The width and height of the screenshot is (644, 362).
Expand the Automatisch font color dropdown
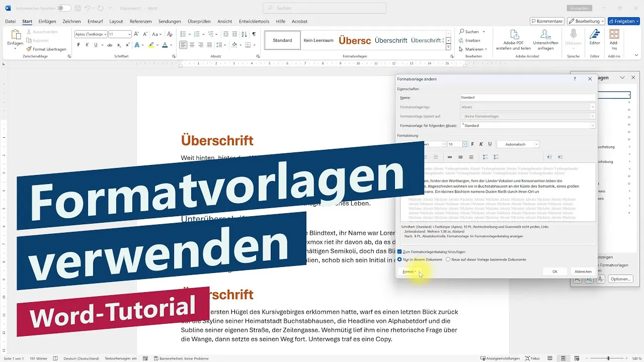tap(536, 144)
